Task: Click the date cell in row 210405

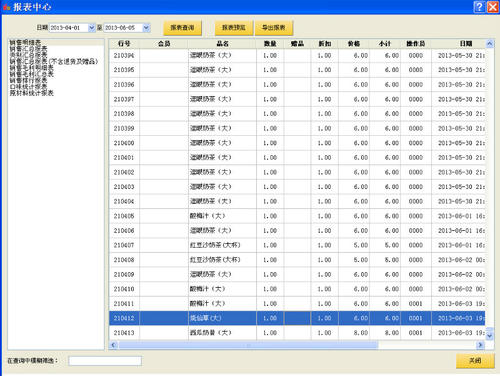Action: (458, 216)
